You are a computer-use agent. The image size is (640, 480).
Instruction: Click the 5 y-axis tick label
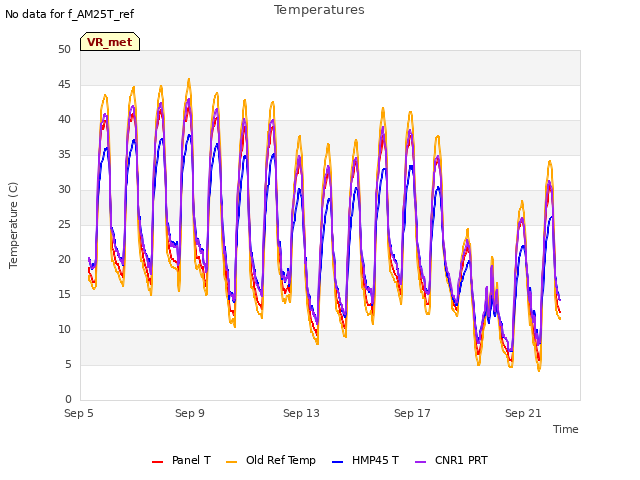[68, 364]
